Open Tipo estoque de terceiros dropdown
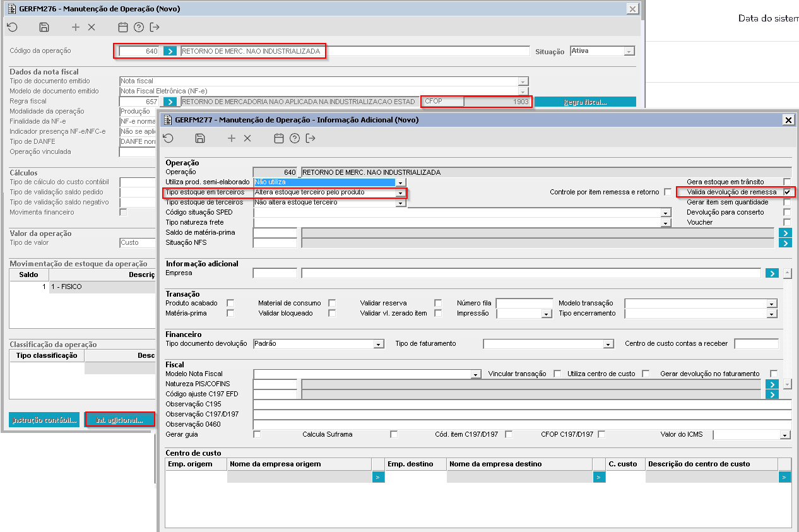Image resolution: width=799 pixels, height=532 pixels. [401, 203]
